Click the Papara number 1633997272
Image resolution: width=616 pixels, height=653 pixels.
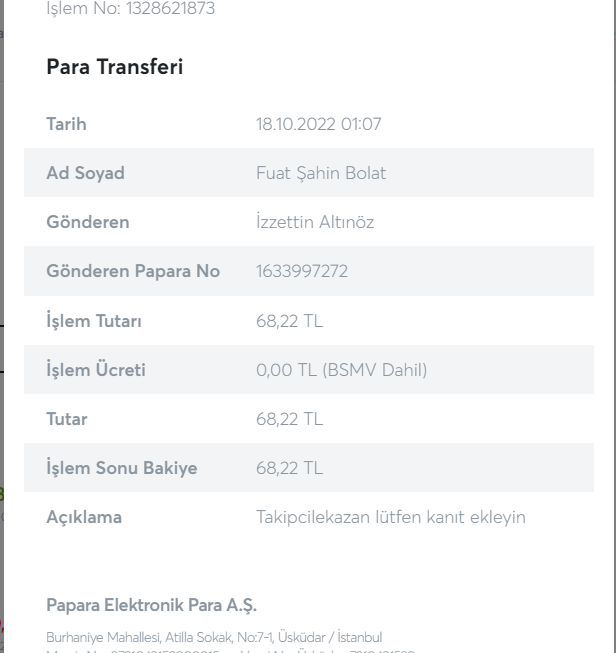tap(302, 272)
